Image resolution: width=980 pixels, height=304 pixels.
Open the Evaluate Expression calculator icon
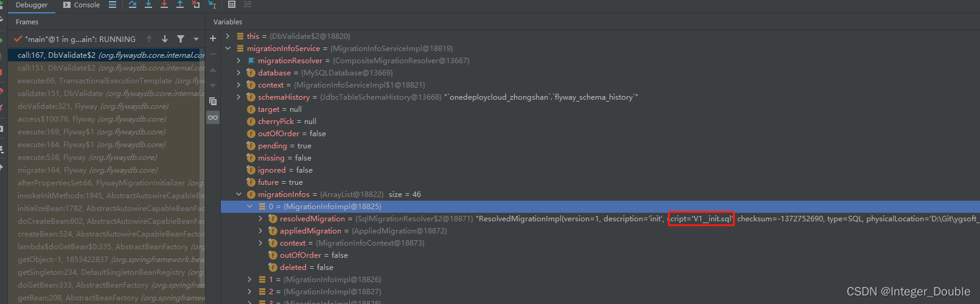click(232, 5)
